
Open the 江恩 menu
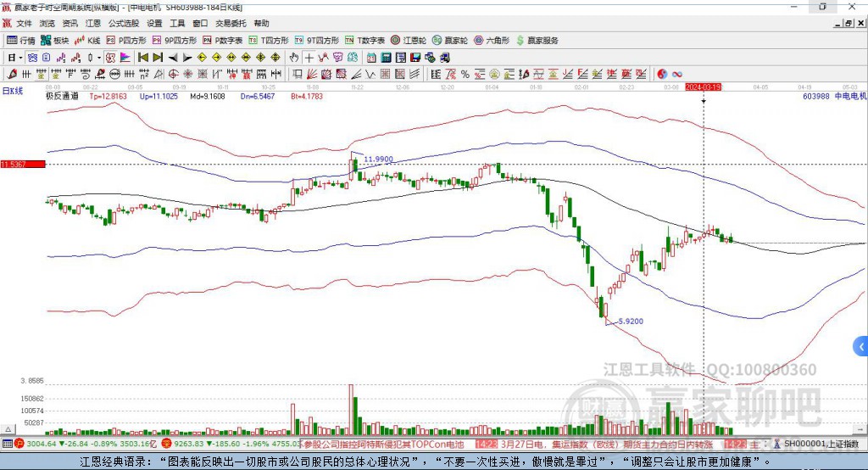[x=93, y=23]
